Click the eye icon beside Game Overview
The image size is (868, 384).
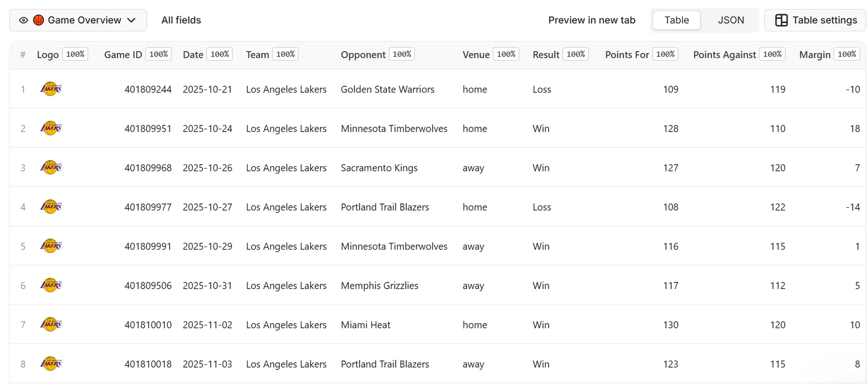23,20
